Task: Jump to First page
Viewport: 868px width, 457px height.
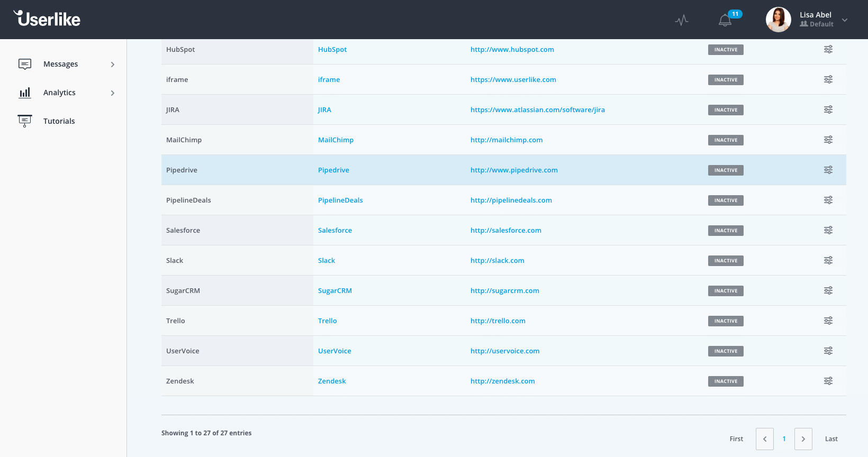Action: (x=736, y=439)
